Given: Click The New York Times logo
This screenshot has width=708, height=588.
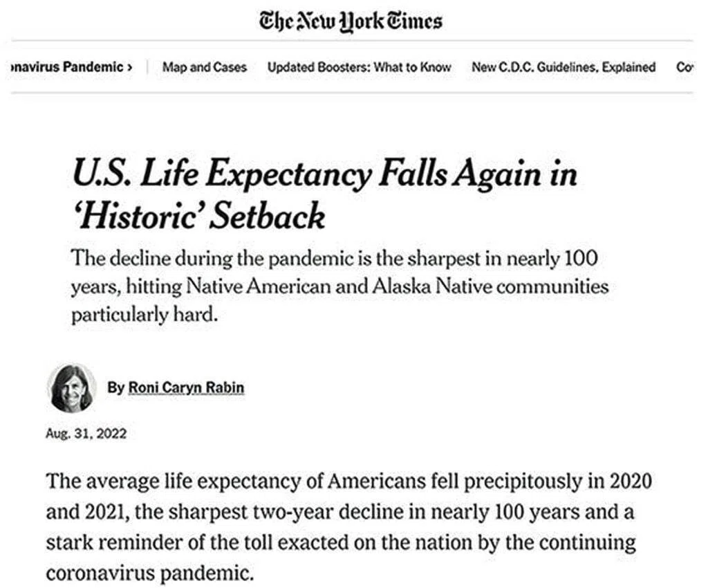Looking at the screenshot, I should (351, 21).
